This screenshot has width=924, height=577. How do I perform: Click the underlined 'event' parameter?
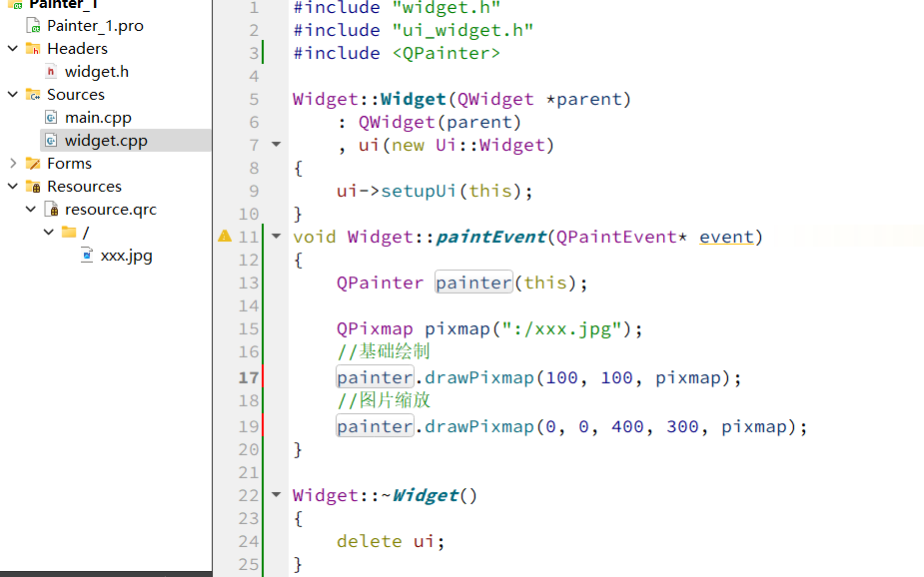(726, 237)
